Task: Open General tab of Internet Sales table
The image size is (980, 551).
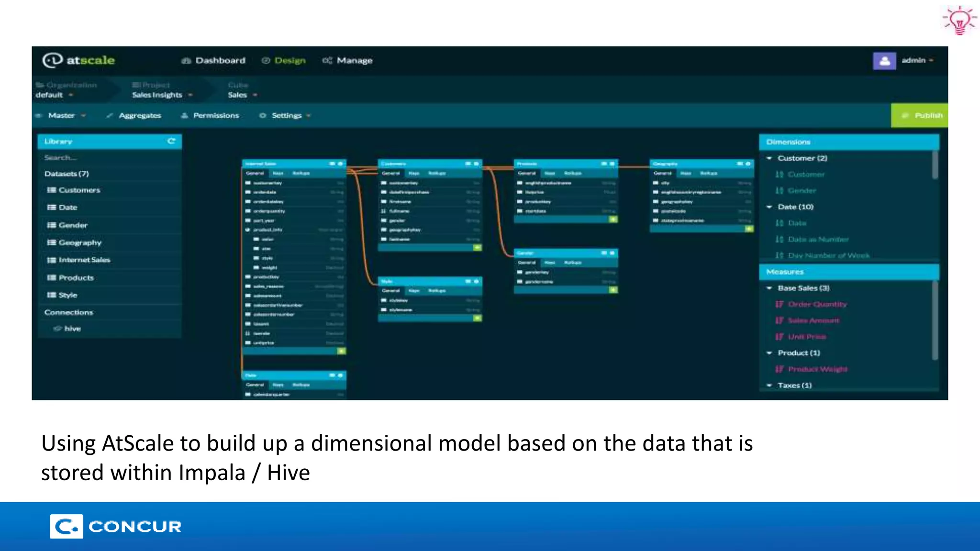Action: [255, 173]
